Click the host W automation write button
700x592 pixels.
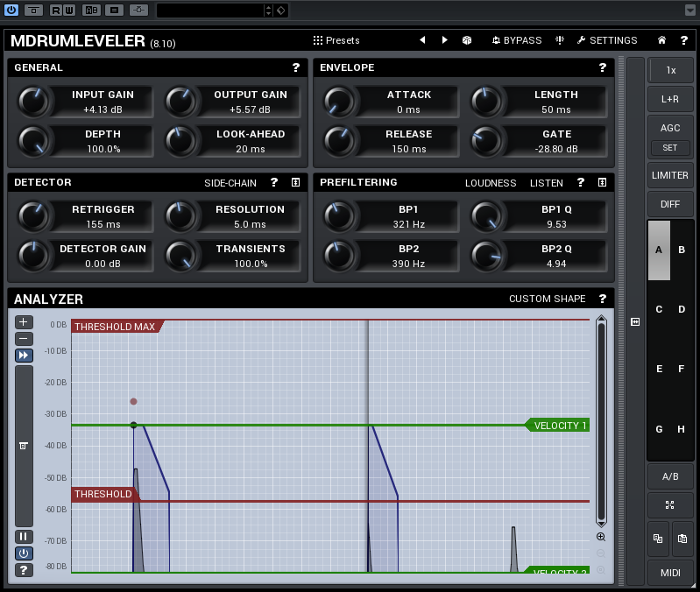(x=69, y=10)
